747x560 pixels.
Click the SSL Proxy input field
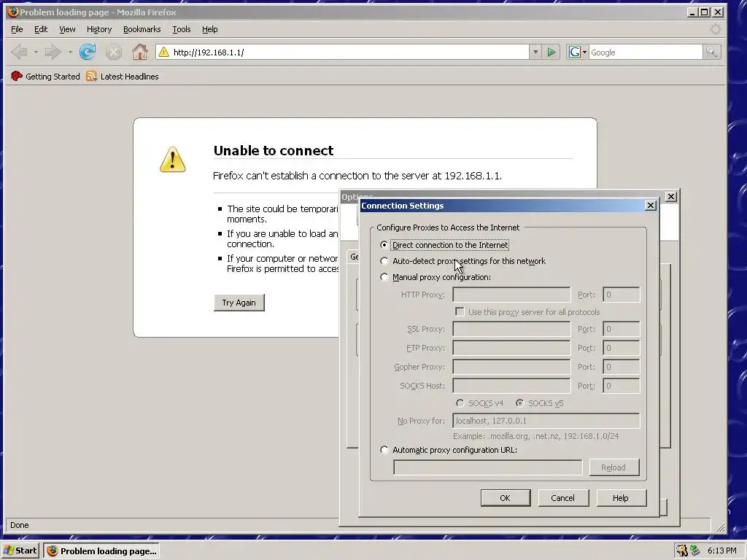tap(511, 329)
